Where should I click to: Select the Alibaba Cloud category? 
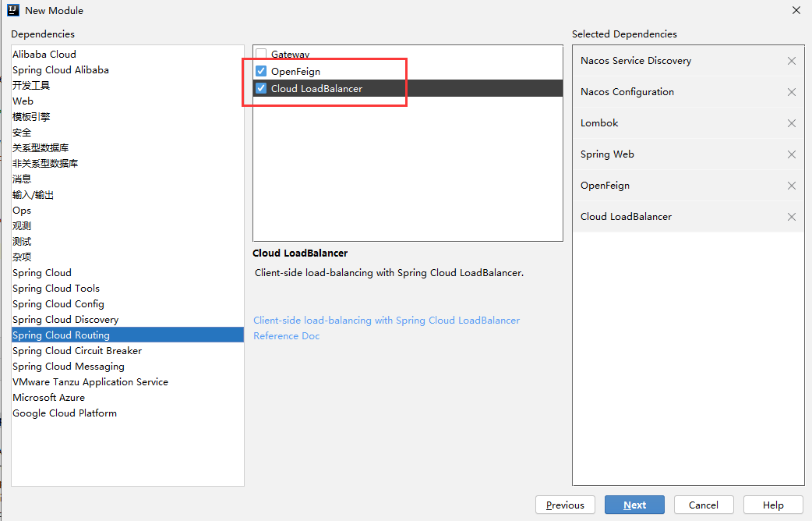point(127,55)
